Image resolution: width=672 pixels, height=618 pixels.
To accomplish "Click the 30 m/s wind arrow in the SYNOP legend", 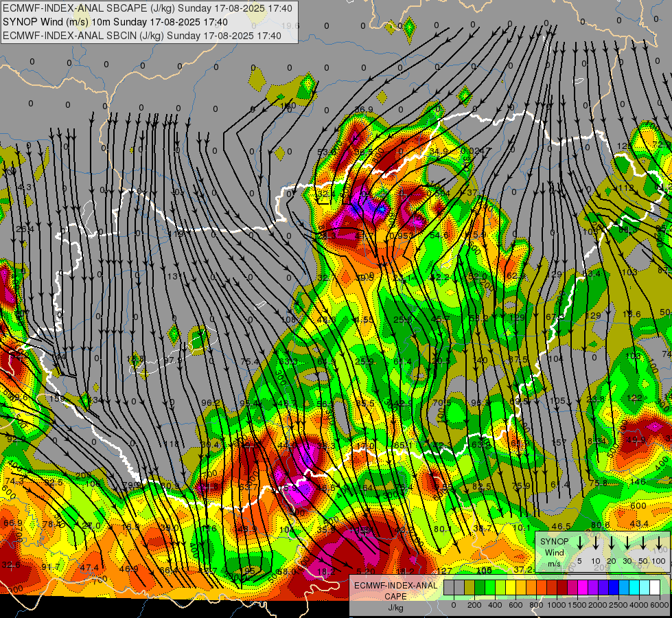I will 627,542.
